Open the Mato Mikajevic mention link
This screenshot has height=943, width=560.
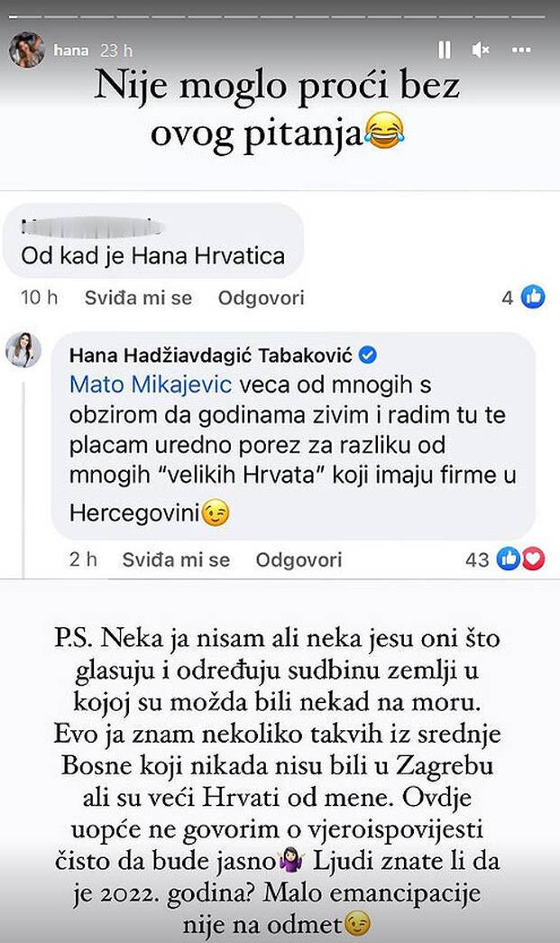(x=151, y=386)
